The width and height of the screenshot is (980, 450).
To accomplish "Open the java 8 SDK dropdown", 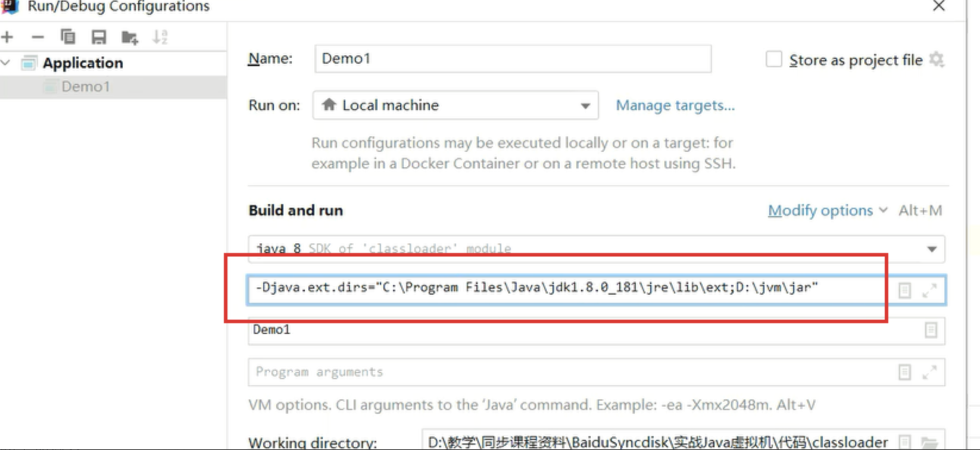I will [596, 249].
